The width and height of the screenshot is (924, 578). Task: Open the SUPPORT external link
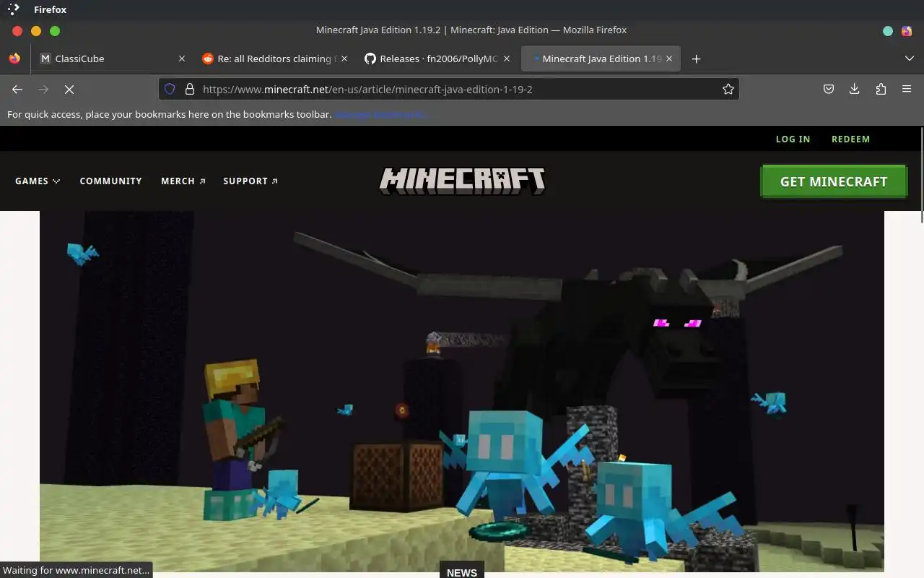pyautogui.click(x=250, y=181)
